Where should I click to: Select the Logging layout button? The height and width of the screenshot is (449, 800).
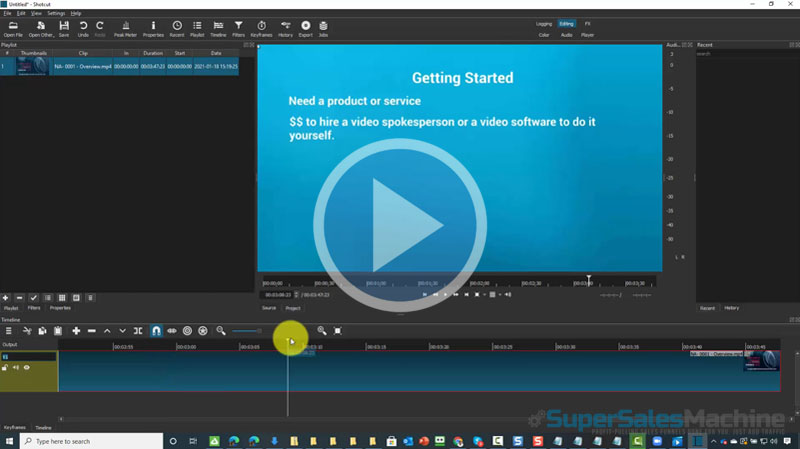(544, 23)
